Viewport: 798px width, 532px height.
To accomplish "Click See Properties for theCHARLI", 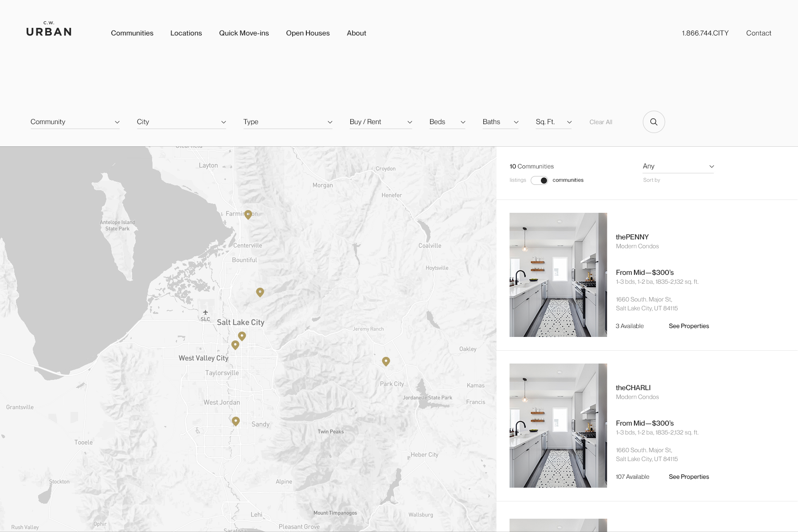I will click(689, 477).
